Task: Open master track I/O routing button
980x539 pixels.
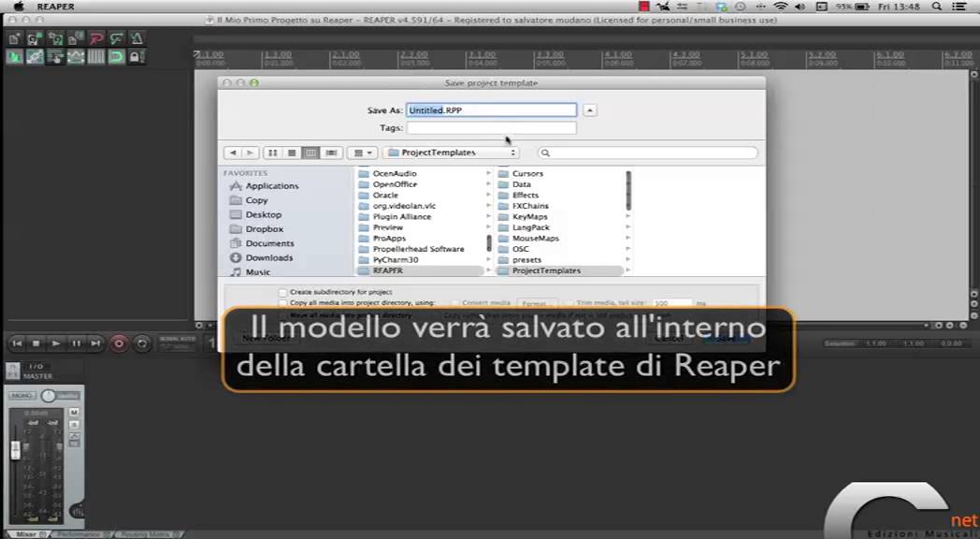Action: coord(36,366)
